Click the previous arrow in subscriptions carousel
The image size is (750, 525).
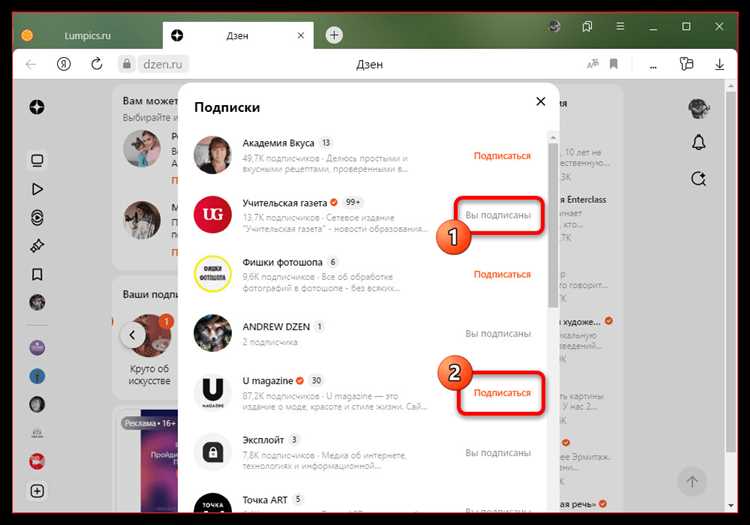coord(132,335)
